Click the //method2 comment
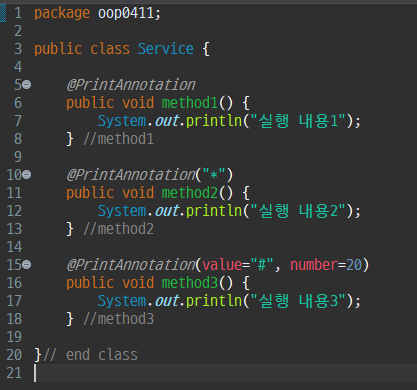Screen dimensions: 417x390 tap(119, 229)
